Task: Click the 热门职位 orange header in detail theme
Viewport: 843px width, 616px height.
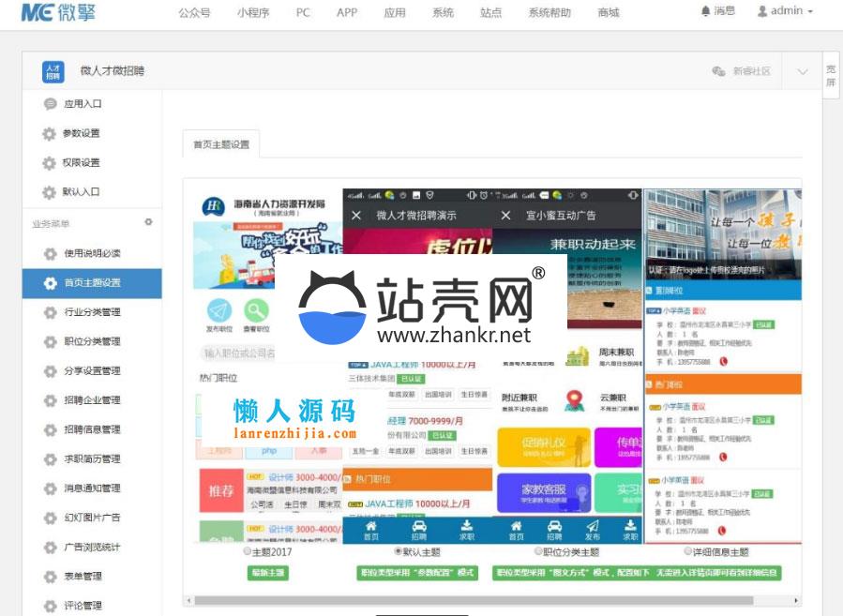Action: pyautogui.click(x=723, y=384)
